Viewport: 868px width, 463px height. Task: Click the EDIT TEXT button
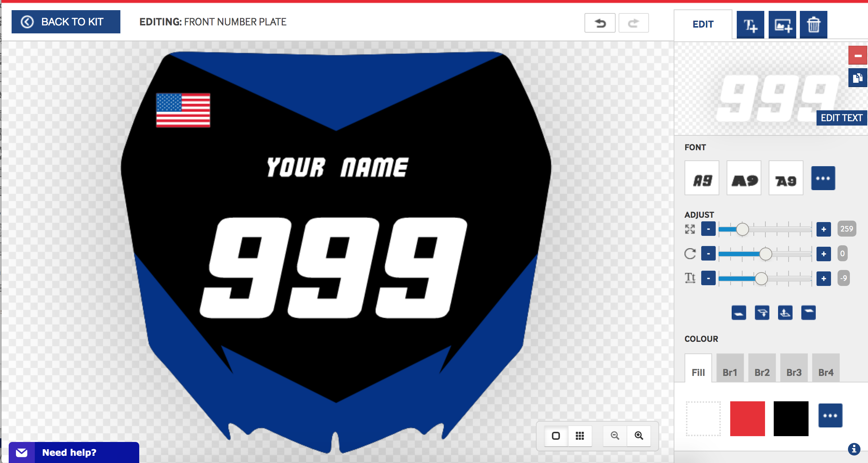point(842,118)
